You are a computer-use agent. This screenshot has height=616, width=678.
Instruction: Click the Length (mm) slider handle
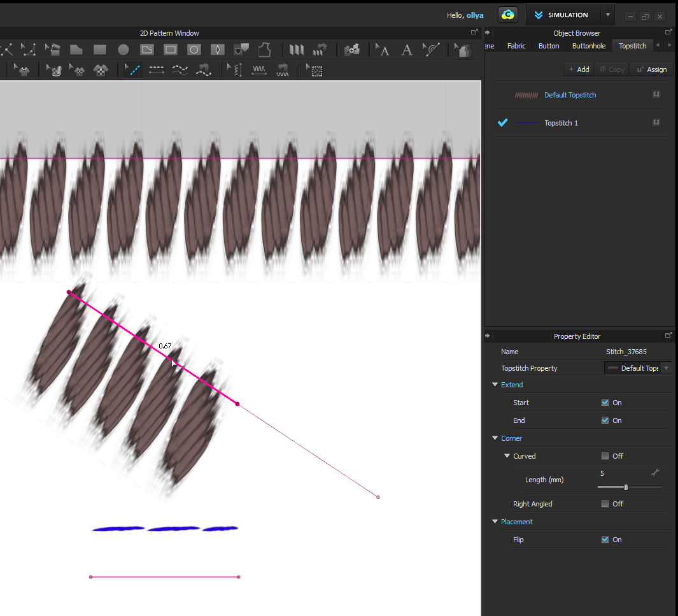[626, 487]
